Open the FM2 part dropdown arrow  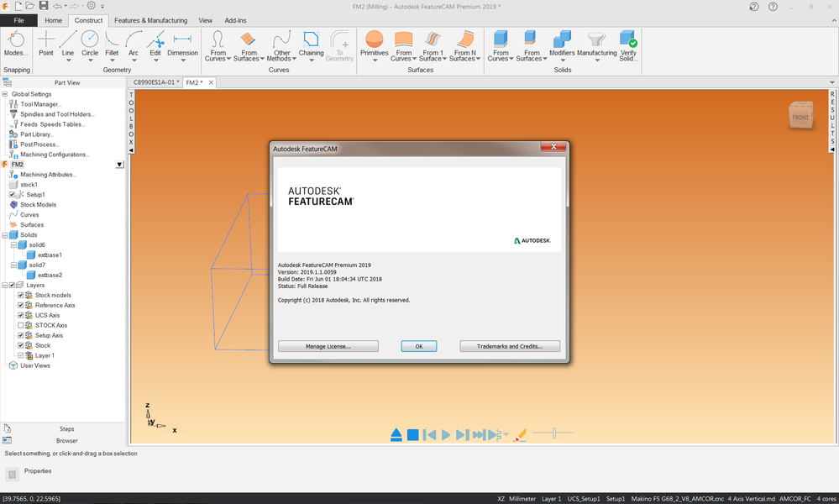119,165
